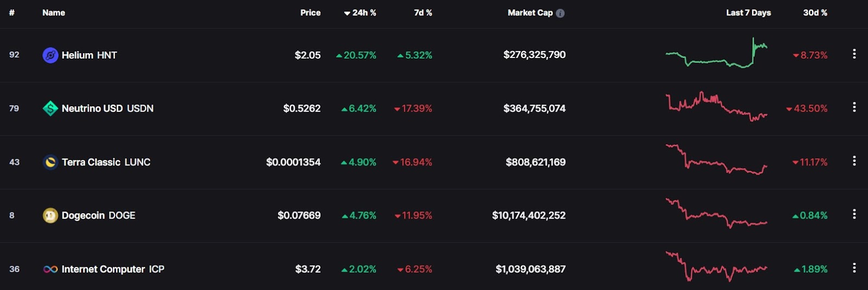Sort table by 7d % column
Viewport: 868px width, 290px height.
pos(423,13)
